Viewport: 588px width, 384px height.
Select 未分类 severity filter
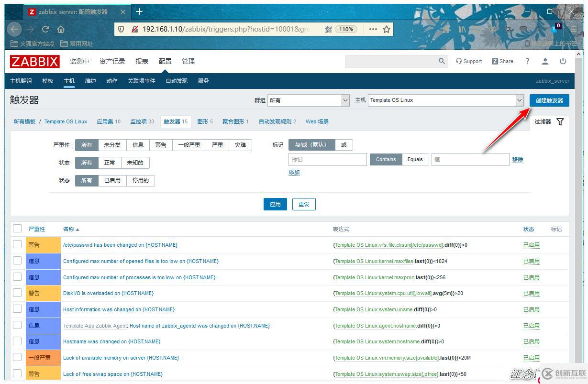pos(112,145)
